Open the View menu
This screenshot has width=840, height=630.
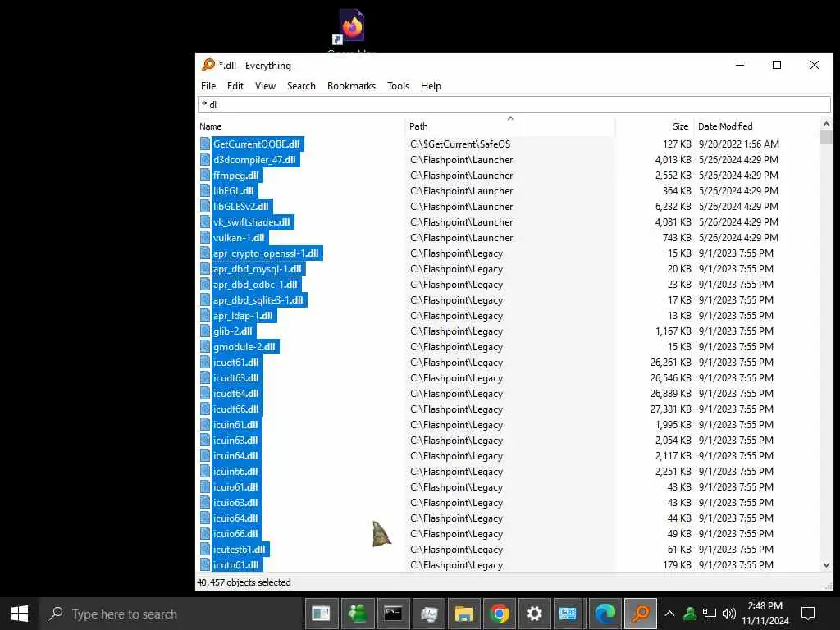pyautogui.click(x=265, y=85)
